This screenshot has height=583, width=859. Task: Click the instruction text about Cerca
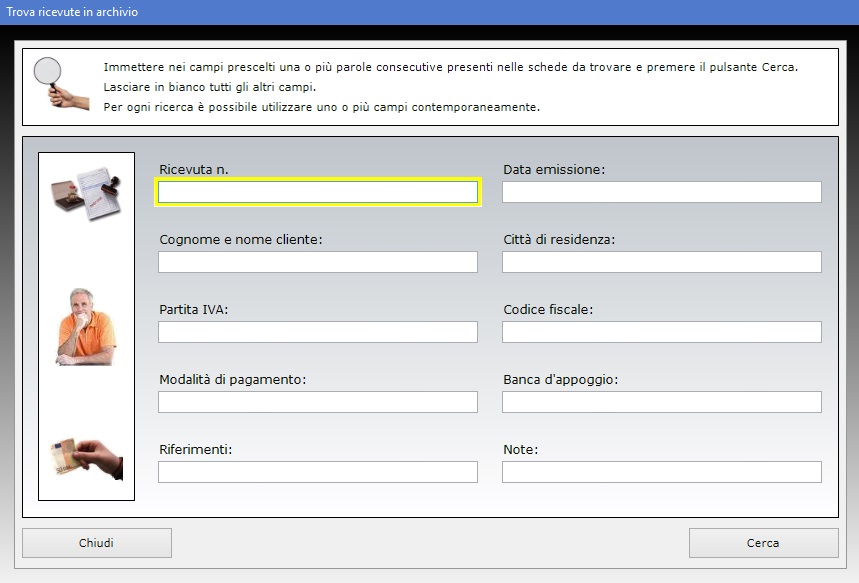coord(450,67)
